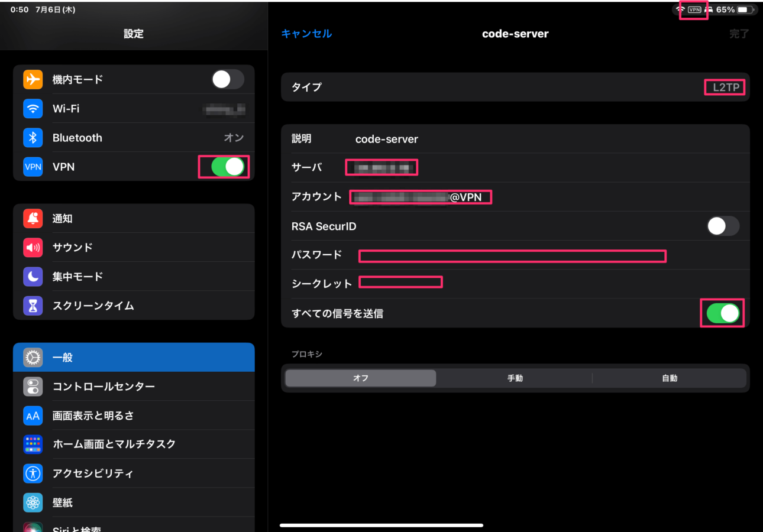Viewport: 763px width, 532px height.
Task: Select the highlighted 一般 row
Action: 134,358
